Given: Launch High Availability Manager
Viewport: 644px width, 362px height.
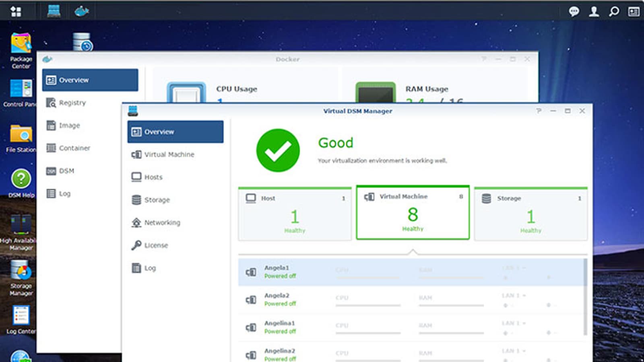Looking at the screenshot, I should point(20,232).
